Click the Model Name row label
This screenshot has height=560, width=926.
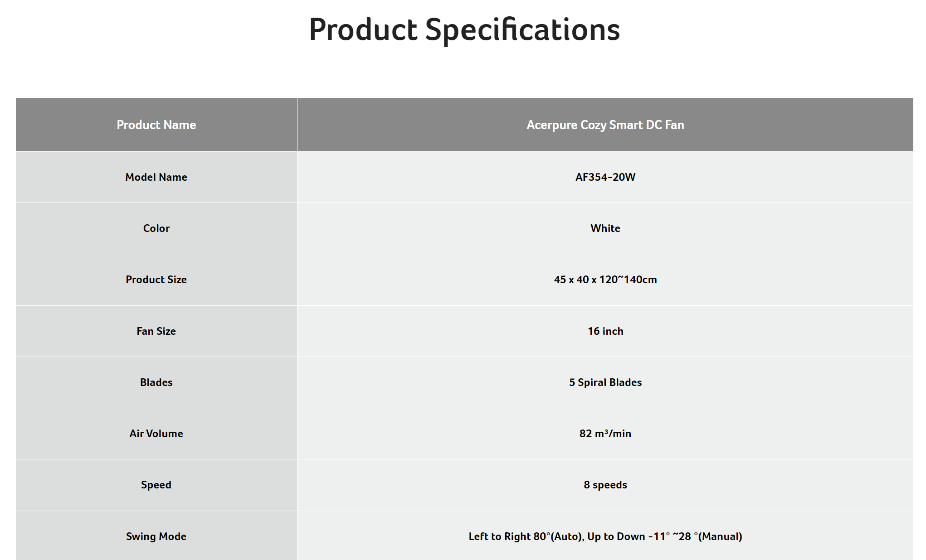(156, 177)
